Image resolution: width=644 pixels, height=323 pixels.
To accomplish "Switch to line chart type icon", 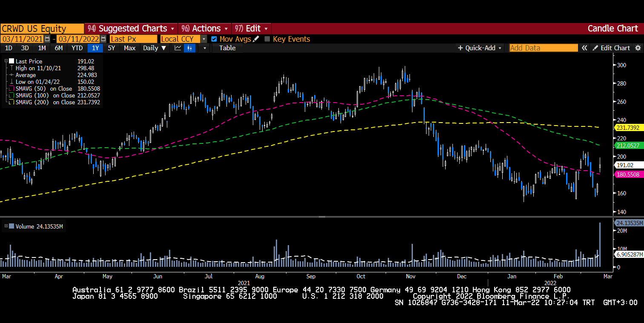I will tap(178, 48).
